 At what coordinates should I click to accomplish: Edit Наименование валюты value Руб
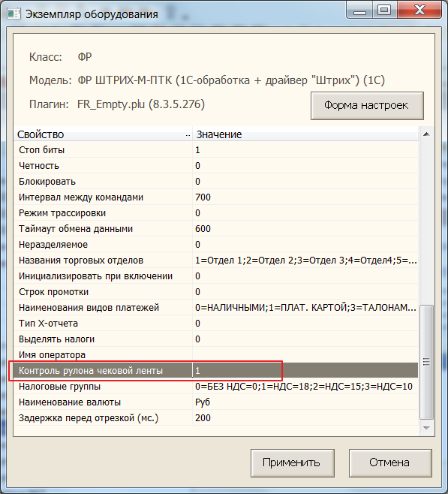[305, 402]
